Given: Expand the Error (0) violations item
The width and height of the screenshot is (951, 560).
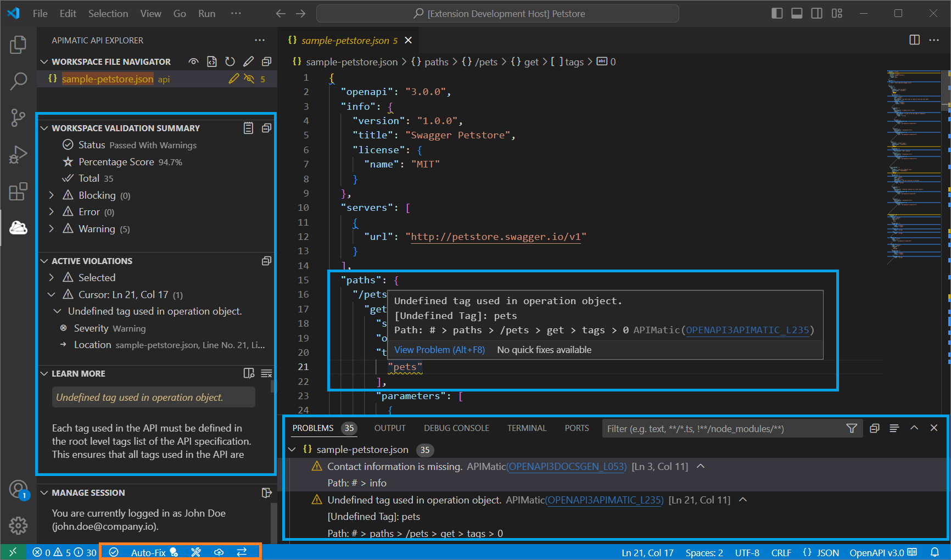Looking at the screenshot, I should (52, 211).
